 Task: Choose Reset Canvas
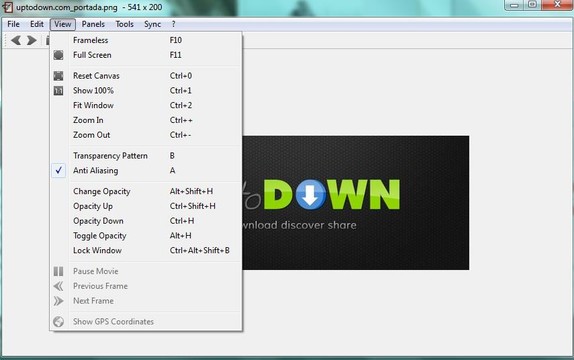click(146, 76)
